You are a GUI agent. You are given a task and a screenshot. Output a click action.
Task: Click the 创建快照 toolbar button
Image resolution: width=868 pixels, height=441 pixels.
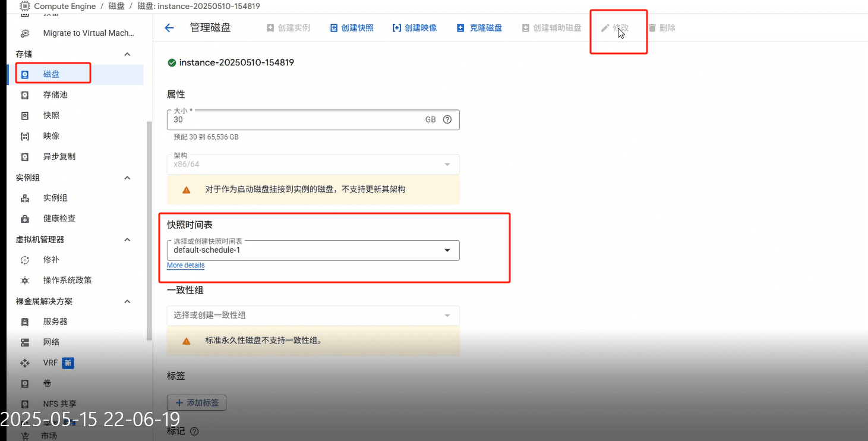(x=352, y=28)
